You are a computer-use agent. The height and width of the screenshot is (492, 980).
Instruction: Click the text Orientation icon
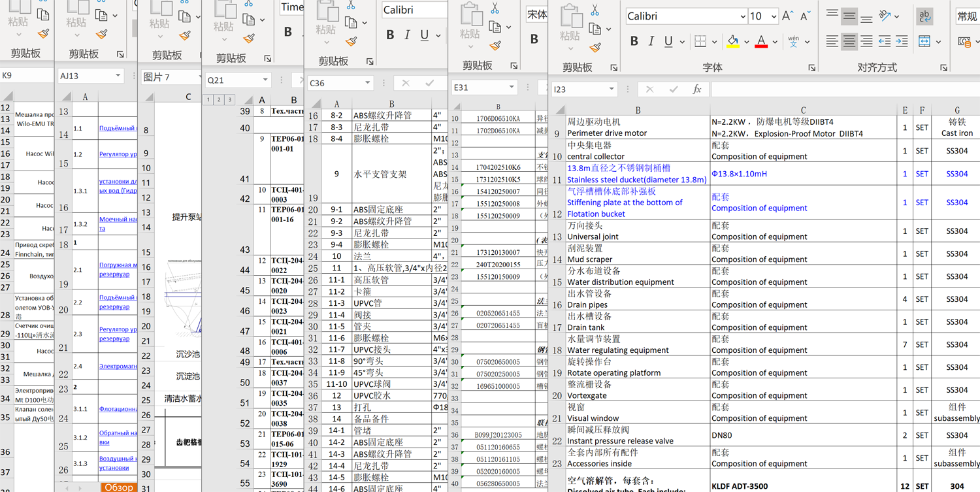coord(885,16)
